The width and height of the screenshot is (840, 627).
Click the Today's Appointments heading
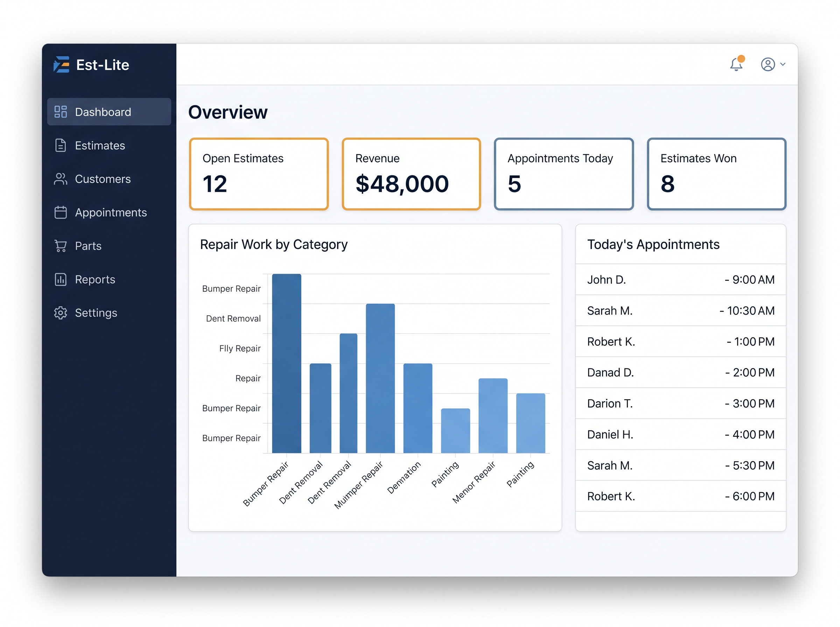[653, 245]
